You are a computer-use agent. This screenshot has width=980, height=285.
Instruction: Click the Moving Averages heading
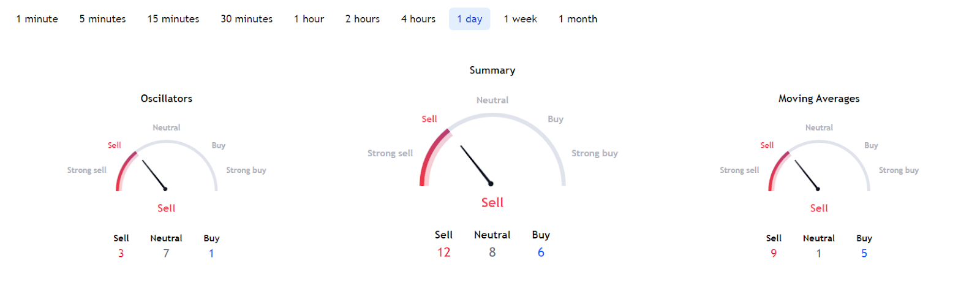[819, 99]
